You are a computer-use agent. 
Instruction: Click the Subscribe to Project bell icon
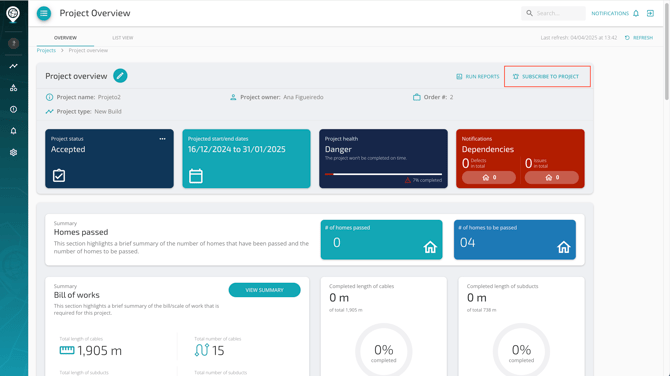pyautogui.click(x=516, y=76)
